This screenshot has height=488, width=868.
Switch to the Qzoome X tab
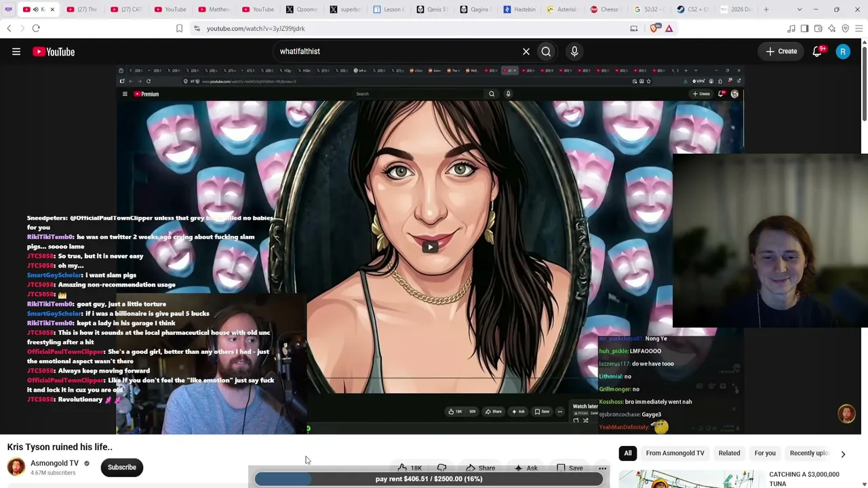coord(302,9)
